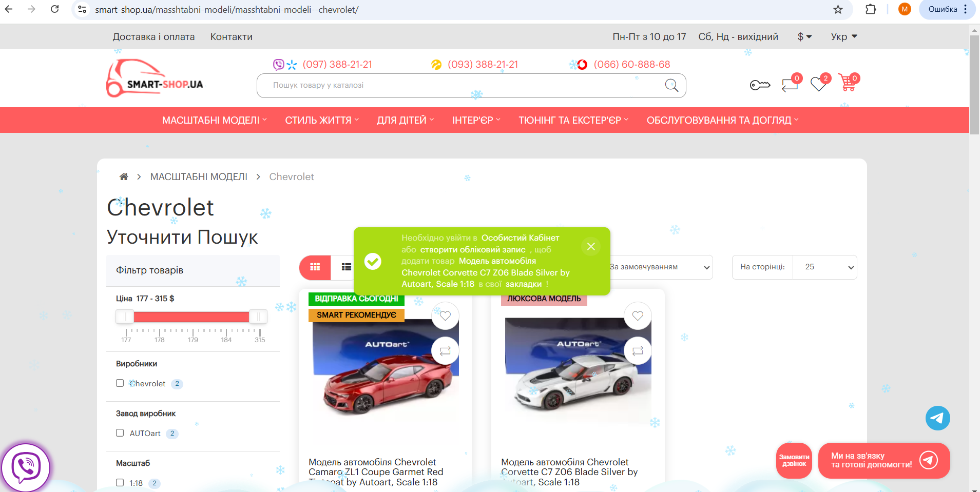Add Corvette C7 Z06 to wishlist heart
Viewport: 980px width, 492px height.
[x=638, y=316]
